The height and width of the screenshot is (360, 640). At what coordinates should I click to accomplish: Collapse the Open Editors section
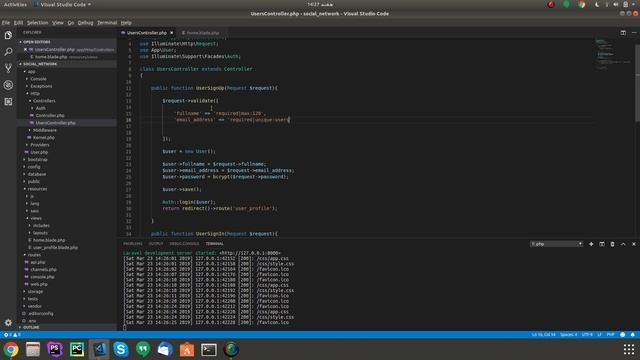(x=36, y=42)
